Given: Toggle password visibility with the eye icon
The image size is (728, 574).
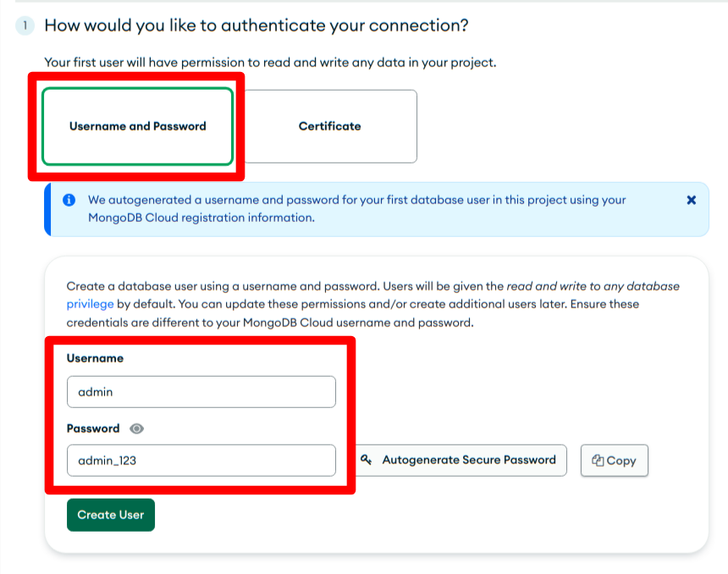Looking at the screenshot, I should click(136, 428).
